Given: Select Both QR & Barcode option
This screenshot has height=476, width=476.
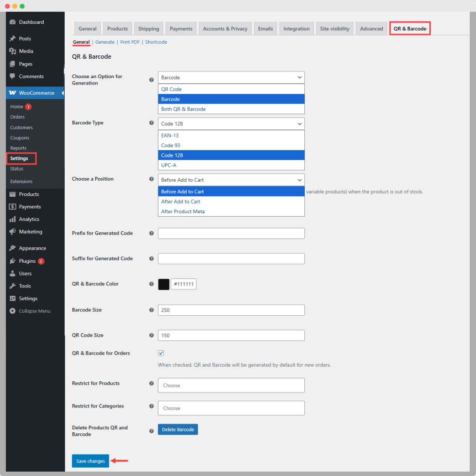Looking at the screenshot, I should [x=231, y=109].
